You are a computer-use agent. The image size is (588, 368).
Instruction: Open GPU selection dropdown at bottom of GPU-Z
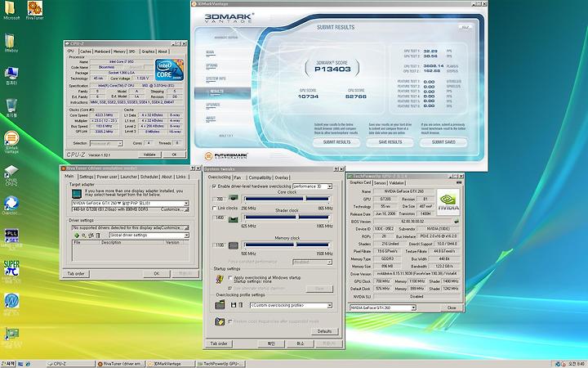pyautogui.click(x=383, y=307)
